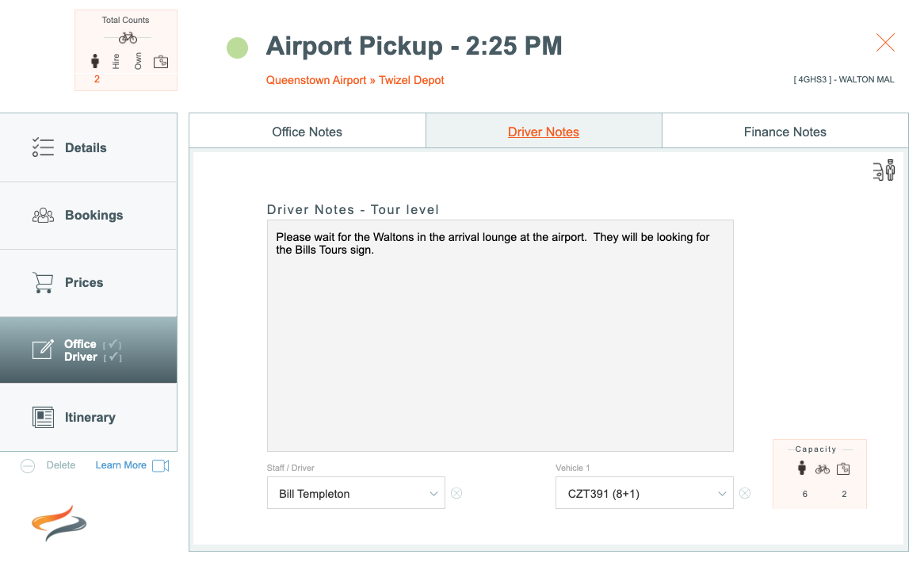Switch to the Office Notes tab
This screenshot has height=562, width=924.
tap(307, 131)
